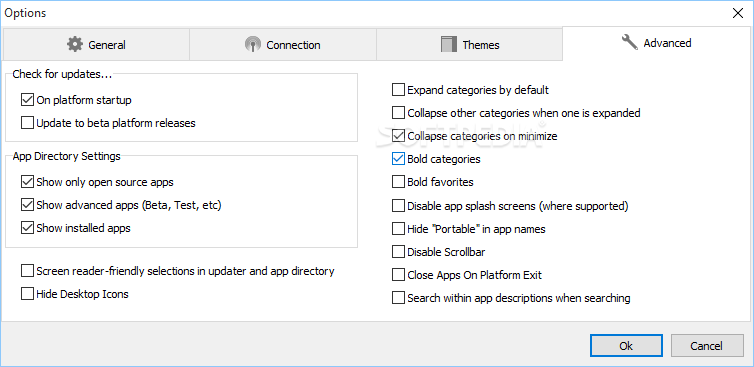Enable Hide "Portable" in app names
This screenshot has height=367, width=754.
click(x=398, y=229)
